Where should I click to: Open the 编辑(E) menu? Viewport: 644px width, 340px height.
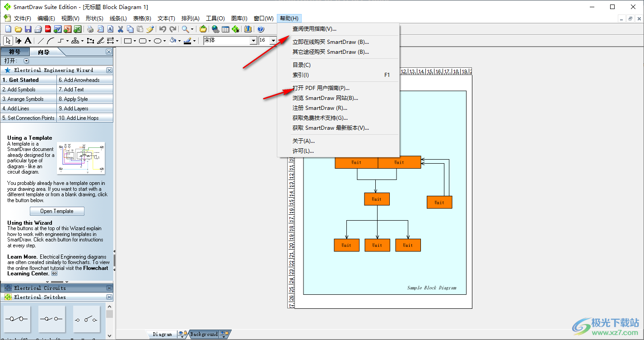46,19
